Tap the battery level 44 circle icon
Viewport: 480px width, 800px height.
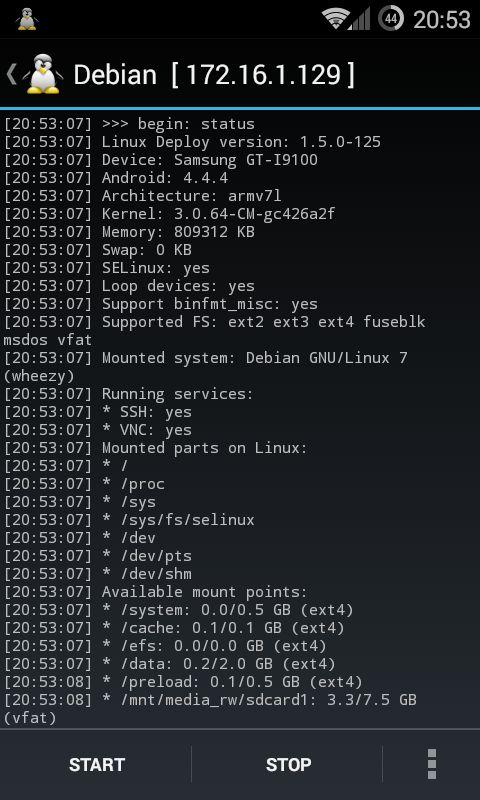(x=391, y=18)
